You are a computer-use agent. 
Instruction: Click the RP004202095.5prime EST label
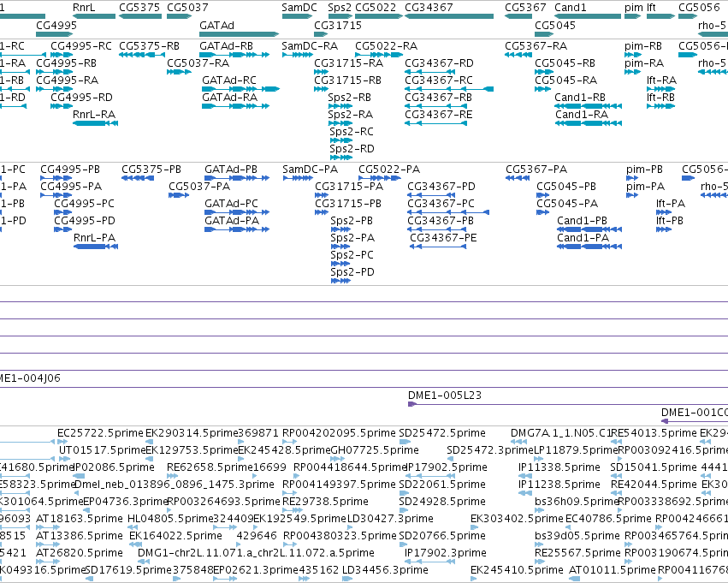[339, 433]
